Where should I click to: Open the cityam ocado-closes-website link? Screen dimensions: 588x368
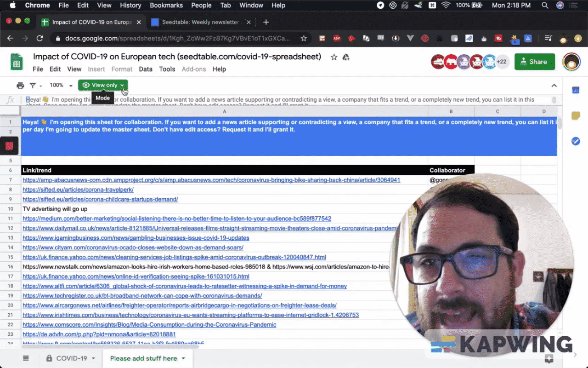click(x=133, y=247)
